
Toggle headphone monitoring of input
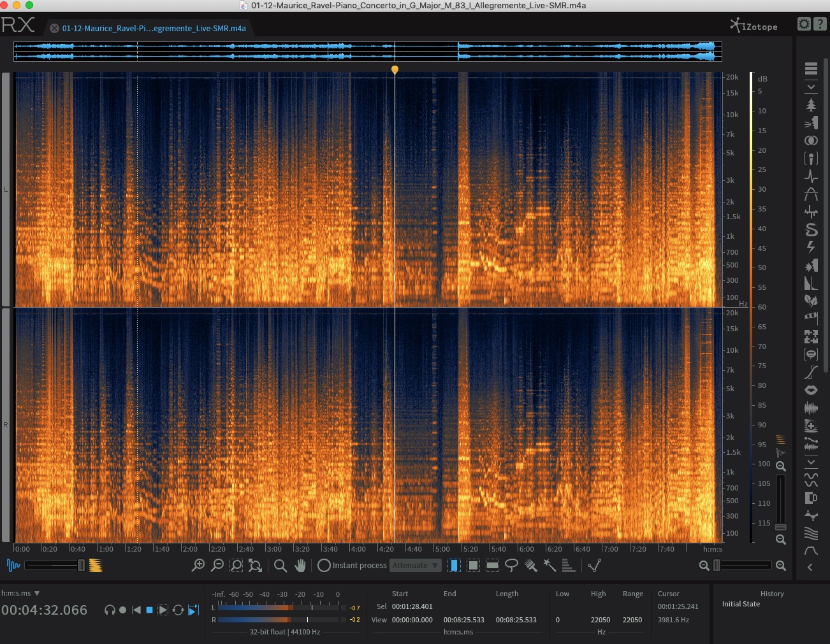click(x=110, y=610)
